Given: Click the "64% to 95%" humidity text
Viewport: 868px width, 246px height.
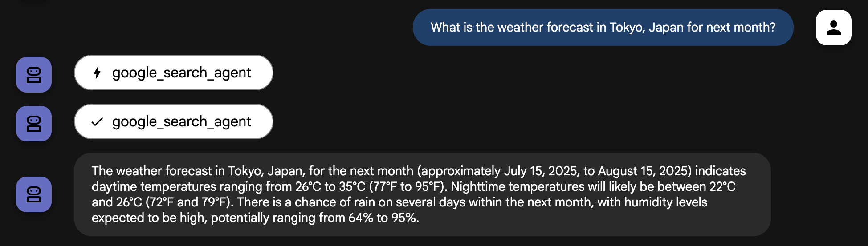Looking at the screenshot, I should [383, 218].
